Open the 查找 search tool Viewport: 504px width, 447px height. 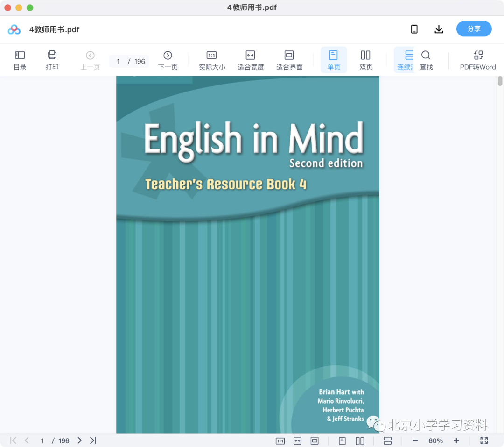[x=426, y=60]
